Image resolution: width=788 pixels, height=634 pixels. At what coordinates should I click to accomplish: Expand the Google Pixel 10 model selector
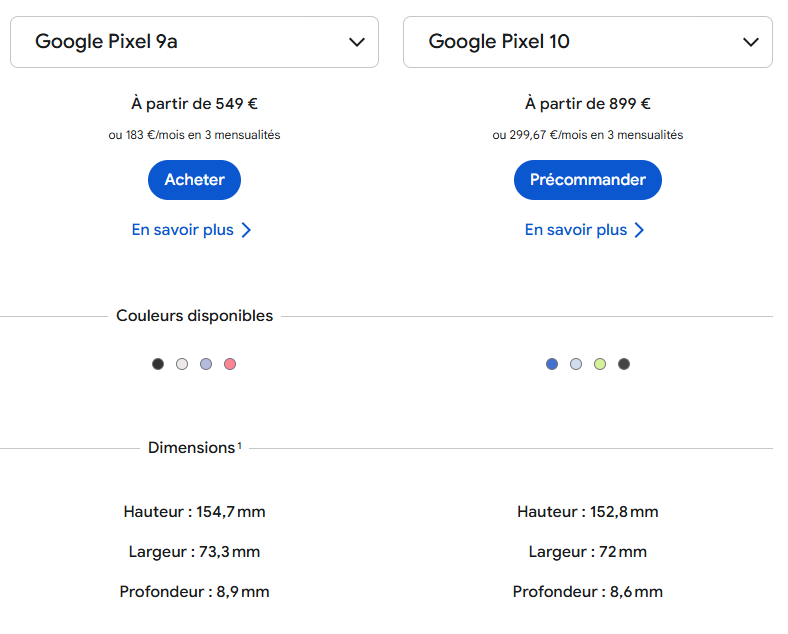click(587, 42)
